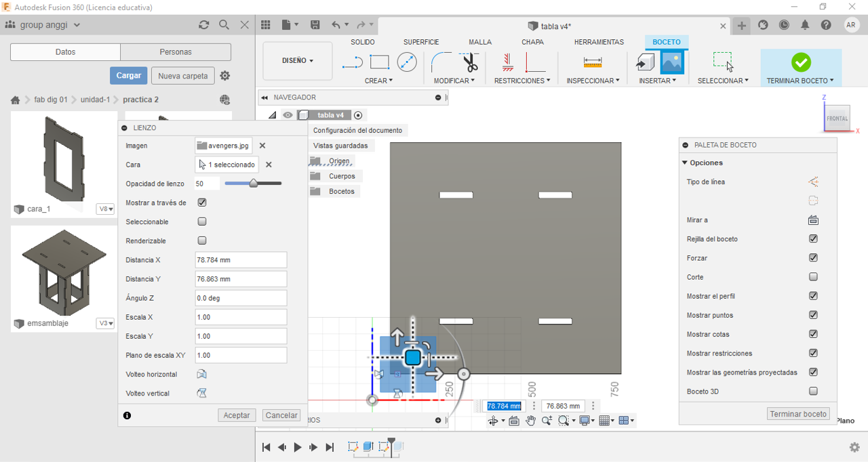
Task: Undo the last action
Action: pos(336,25)
